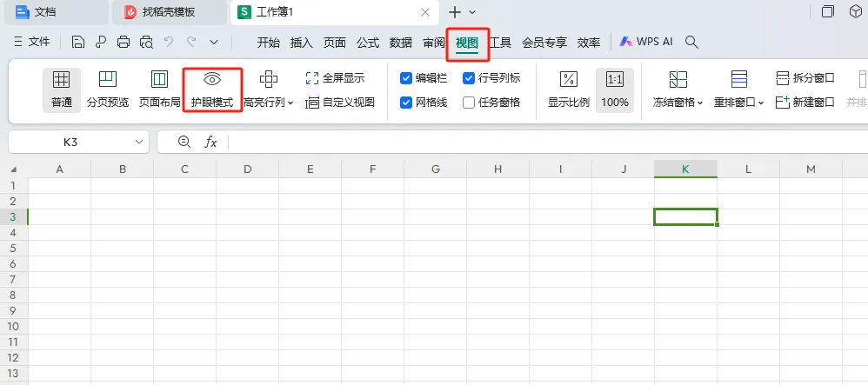Open 自定义视图 custom views
This screenshot has width=868, height=385.
pyautogui.click(x=340, y=103)
